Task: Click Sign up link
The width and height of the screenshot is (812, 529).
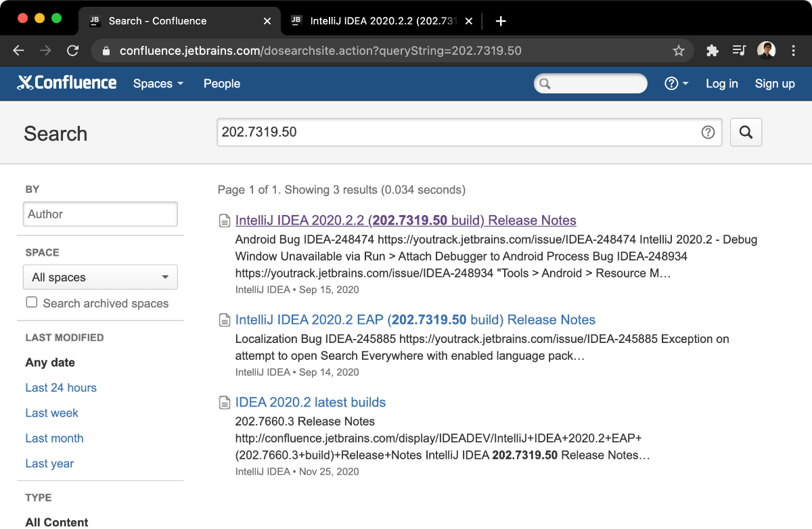Action: point(775,83)
